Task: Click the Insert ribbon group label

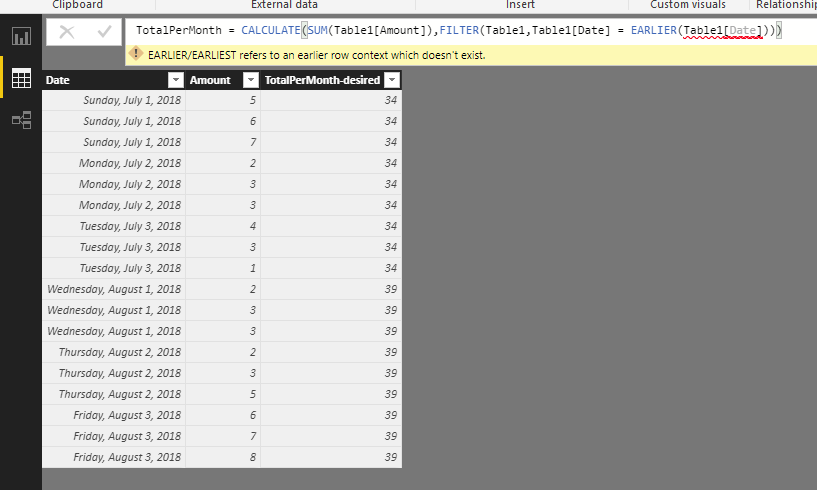Action: tap(520, 5)
